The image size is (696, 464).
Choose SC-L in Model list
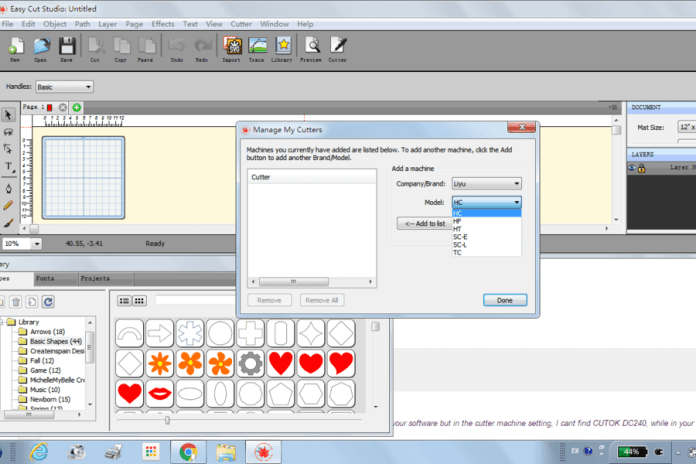[486, 245]
